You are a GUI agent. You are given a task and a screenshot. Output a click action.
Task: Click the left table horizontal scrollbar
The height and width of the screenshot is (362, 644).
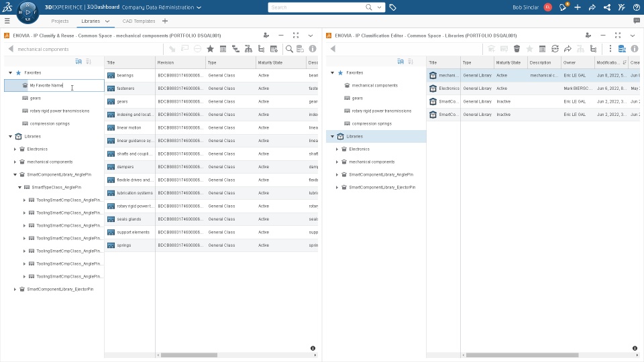coord(189,355)
